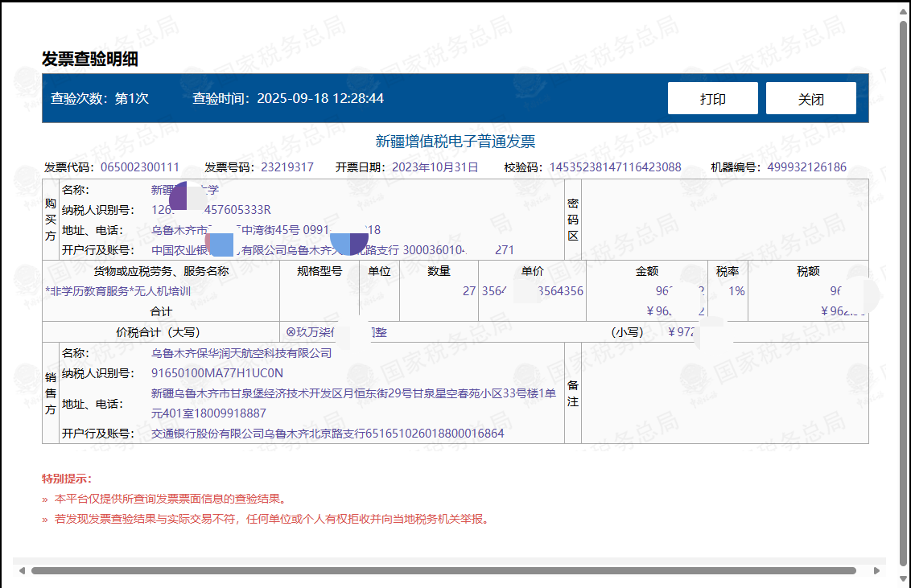Viewport: 911px width, 588px height.
Task: Click the 关闭 close button
Action: [810, 98]
